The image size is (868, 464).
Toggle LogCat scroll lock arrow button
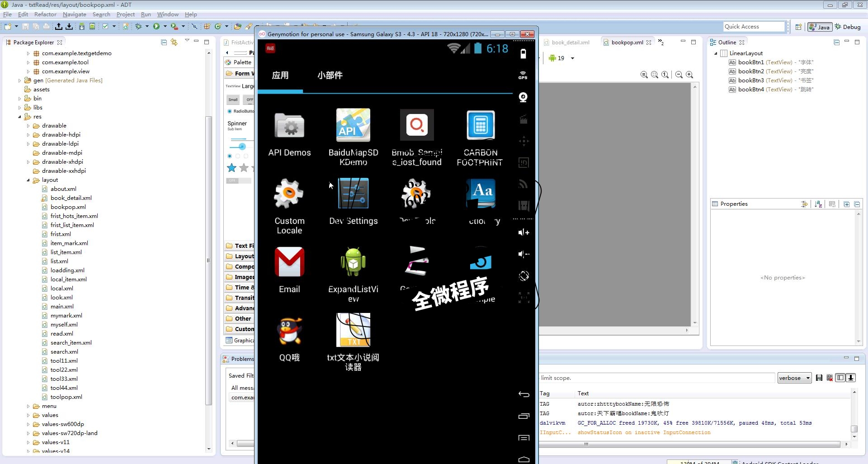click(x=851, y=378)
